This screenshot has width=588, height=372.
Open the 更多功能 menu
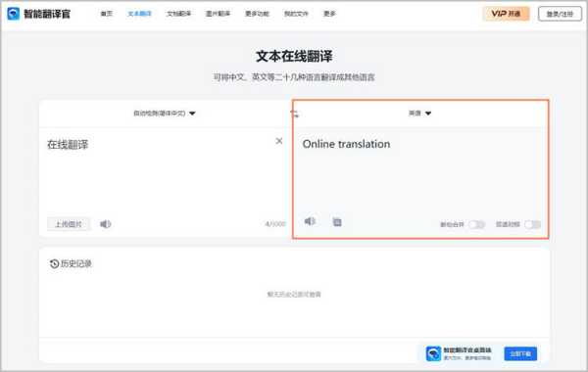click(x=257, y=14)
